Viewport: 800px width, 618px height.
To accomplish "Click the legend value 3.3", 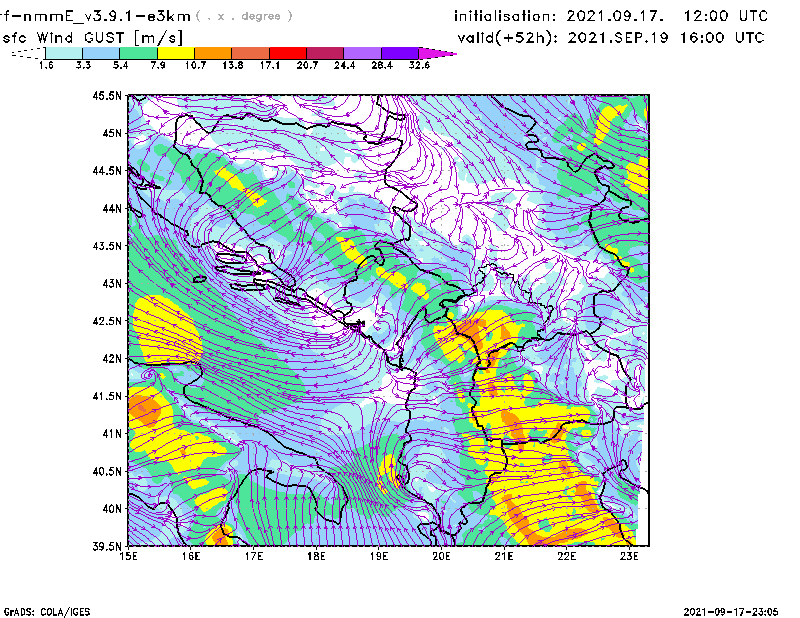I will [x=83, y=65].
